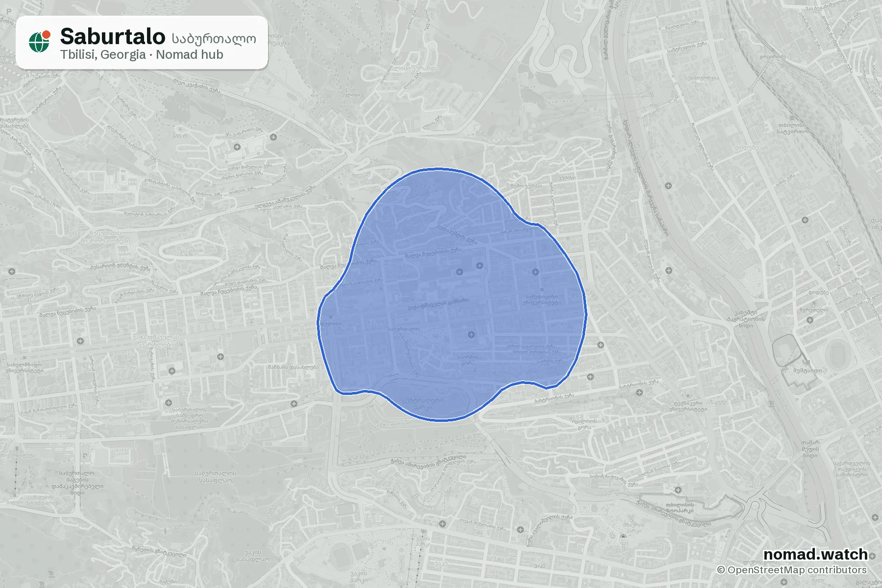Click the nomad.watch brand text
The height and width of the screenshot is (588, 882).
point(816,554)
